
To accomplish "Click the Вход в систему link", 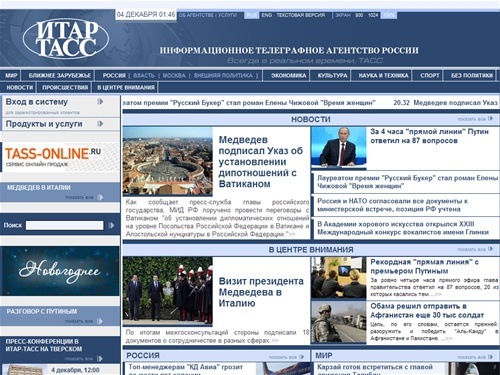I will [x=37, y=102].
